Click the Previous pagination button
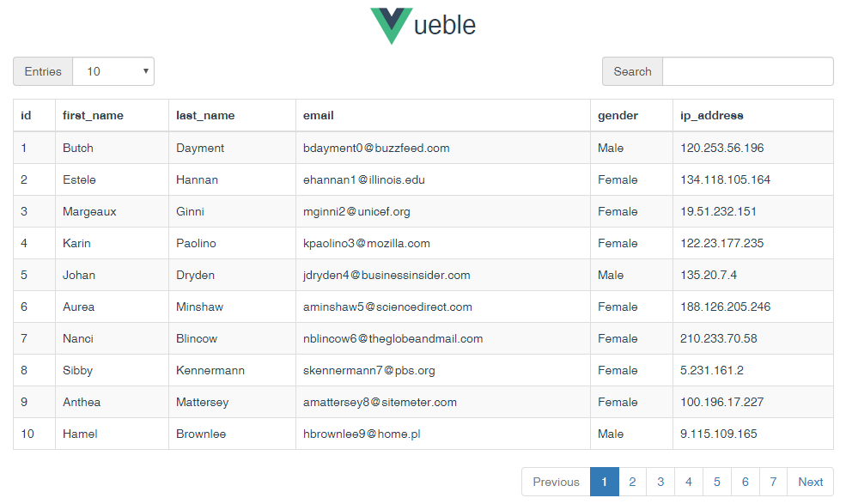Viewport: 846px width, 504px height. click(x=556, y=482)
